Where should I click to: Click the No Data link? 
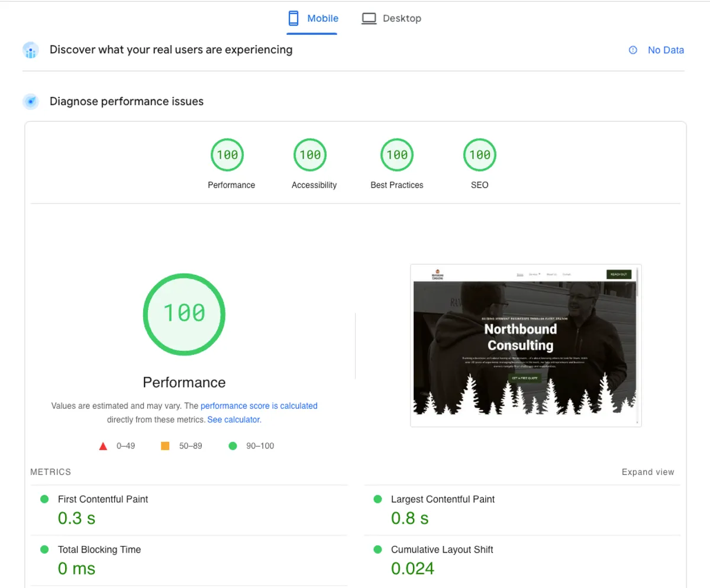point(666,50)
